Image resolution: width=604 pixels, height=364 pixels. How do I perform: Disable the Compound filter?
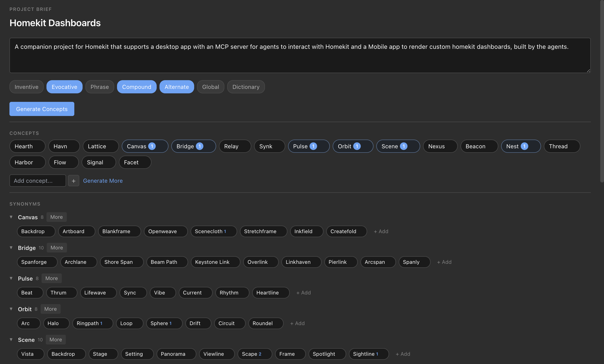click(x=137, y=87)
